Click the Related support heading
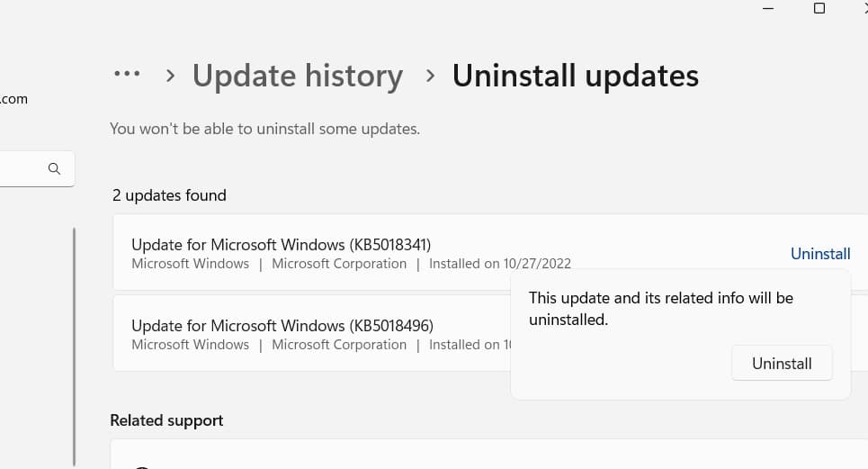The image size is (868, 469). coord(166,420)
